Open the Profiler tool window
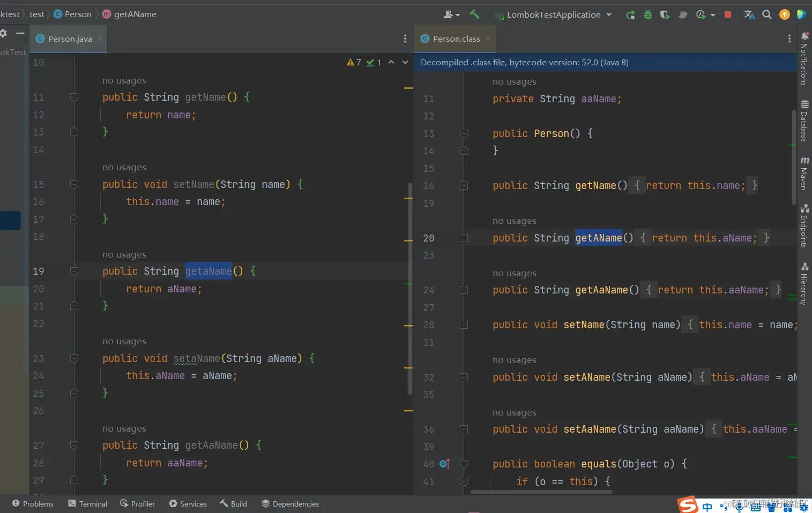Viewport: 812px width, 513px height. tap(138, 504)
